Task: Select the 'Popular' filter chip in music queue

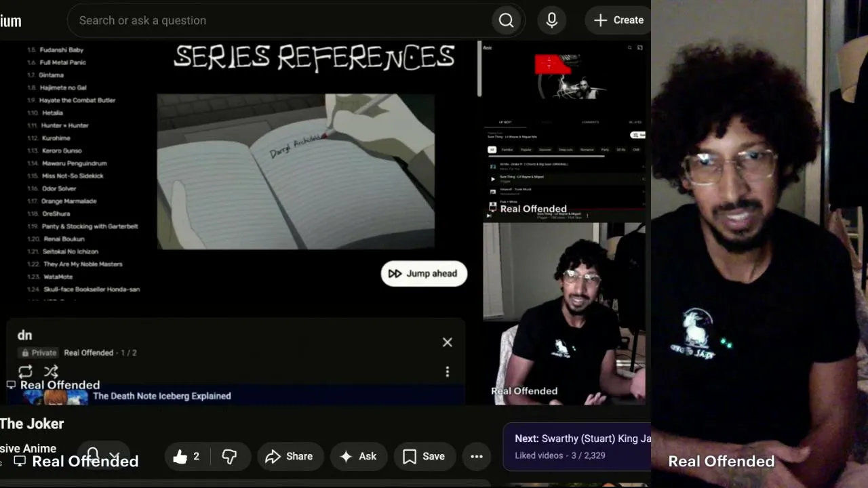Action: pos(526,150)
